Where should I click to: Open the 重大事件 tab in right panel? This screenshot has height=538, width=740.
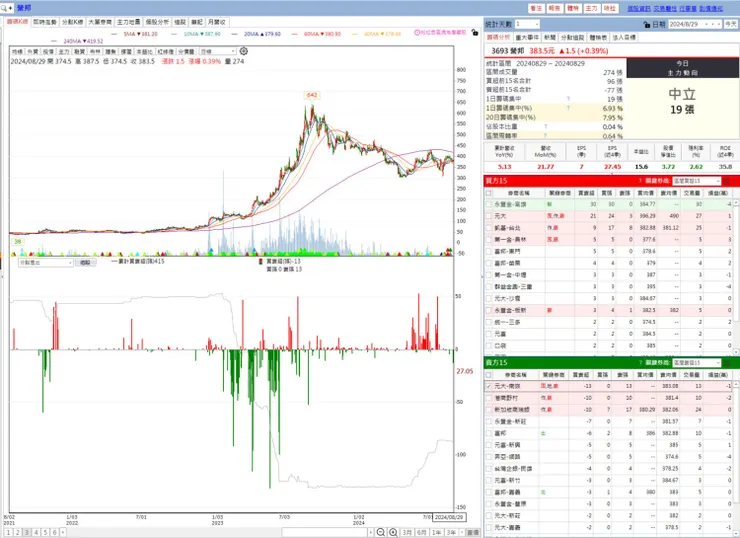coord(527,37)
